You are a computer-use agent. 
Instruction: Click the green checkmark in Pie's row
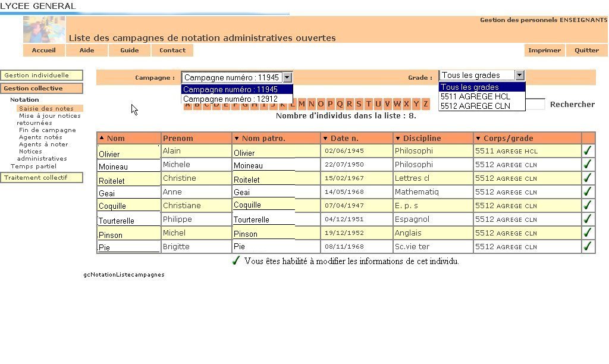tap(588, 246)
